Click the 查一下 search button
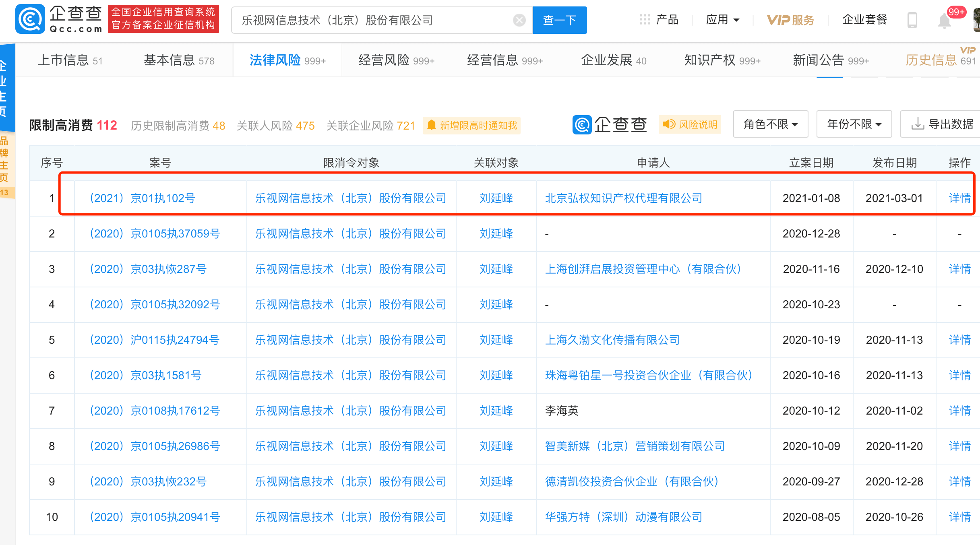The image size is (980, 545). 560,20
